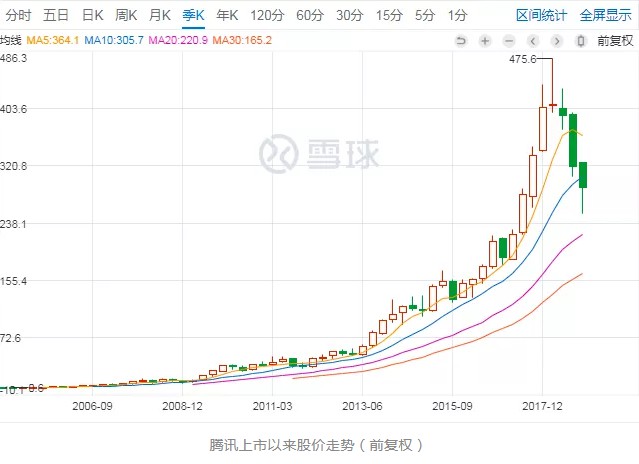
Task: Click the 2008-12 date axis label
Action: (x=182, y=406)
